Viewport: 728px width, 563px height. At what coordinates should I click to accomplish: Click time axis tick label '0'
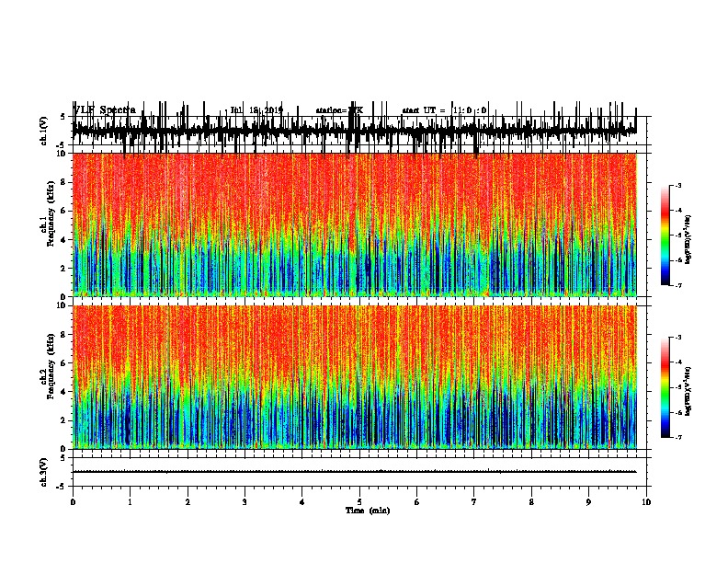click(73, 502)
